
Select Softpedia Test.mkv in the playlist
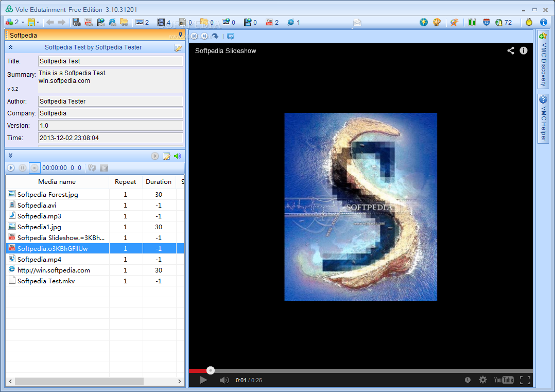(x=95, y=281)
